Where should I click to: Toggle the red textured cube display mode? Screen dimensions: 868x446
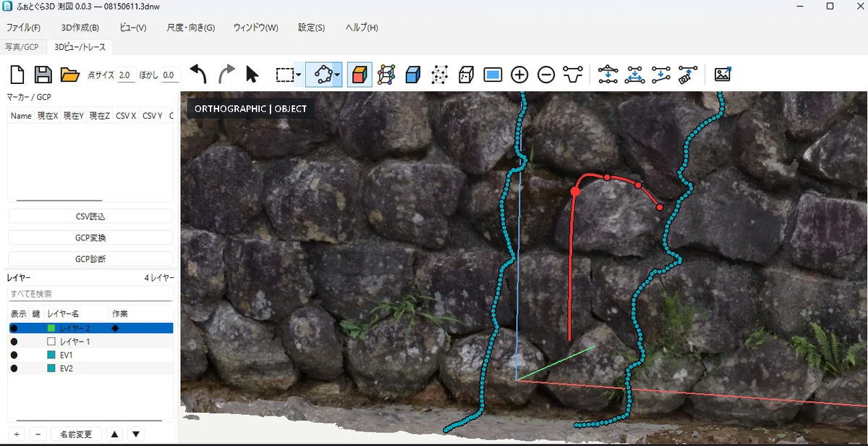point(359,74)
